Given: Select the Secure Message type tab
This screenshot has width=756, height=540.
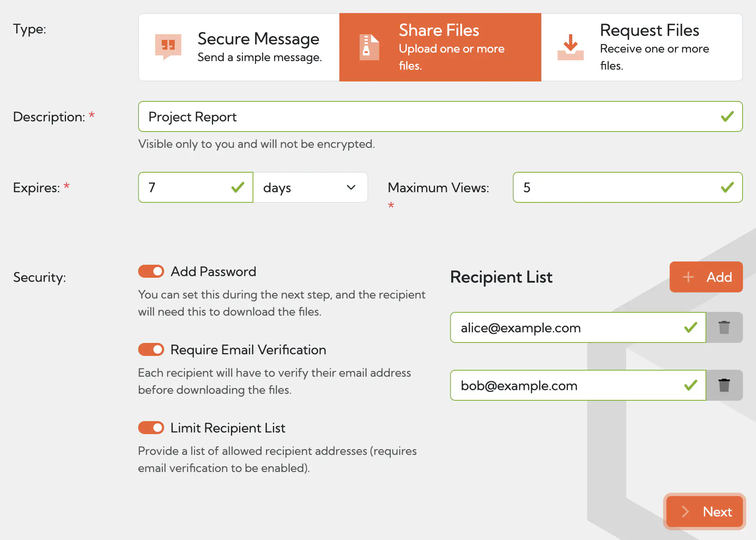Looking at the screenshot, I should coord(239,47).
